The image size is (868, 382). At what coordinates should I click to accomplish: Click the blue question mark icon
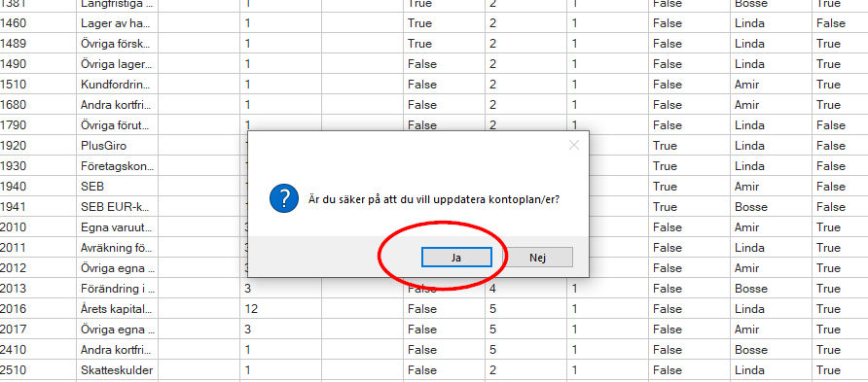[x=284, y=198]
